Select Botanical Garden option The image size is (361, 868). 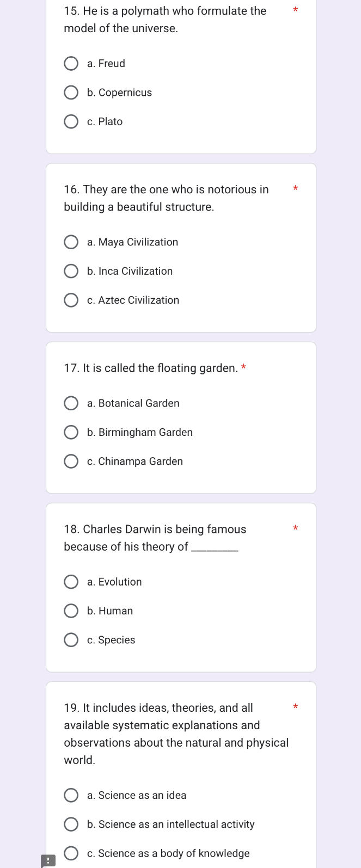[x=71, y=403]
